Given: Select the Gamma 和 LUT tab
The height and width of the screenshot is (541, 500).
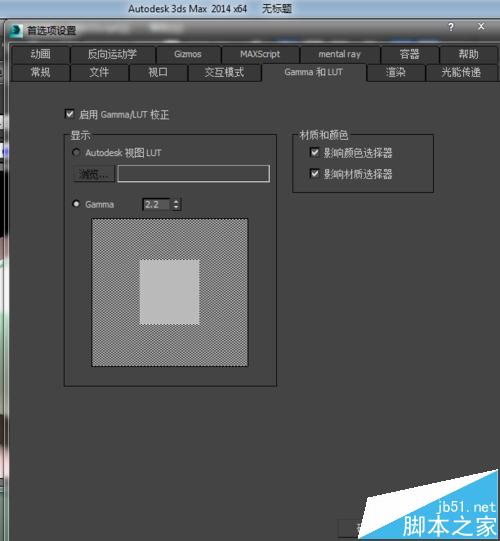Looking at the screenshot, I should (314, 72).
